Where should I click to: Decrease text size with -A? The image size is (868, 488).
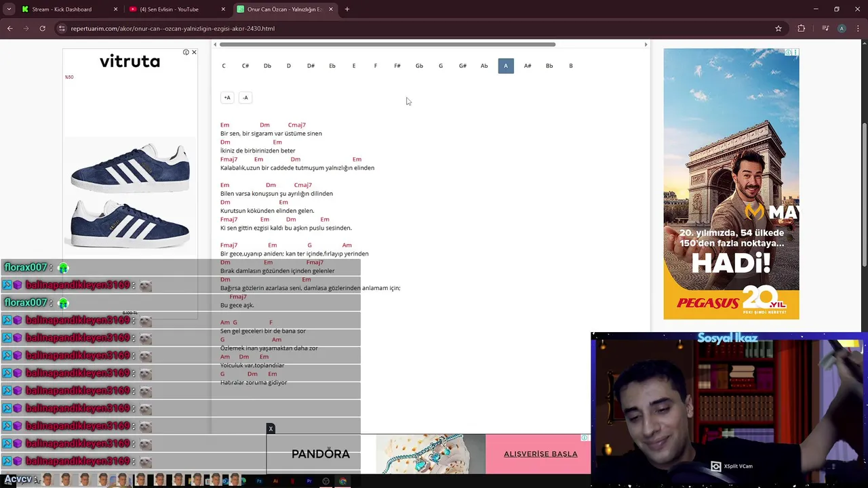click(245, 98)
